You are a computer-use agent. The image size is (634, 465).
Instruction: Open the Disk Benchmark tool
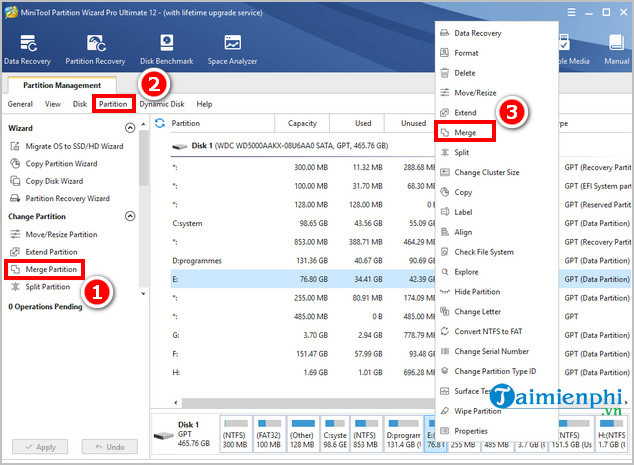coord(167,49)
